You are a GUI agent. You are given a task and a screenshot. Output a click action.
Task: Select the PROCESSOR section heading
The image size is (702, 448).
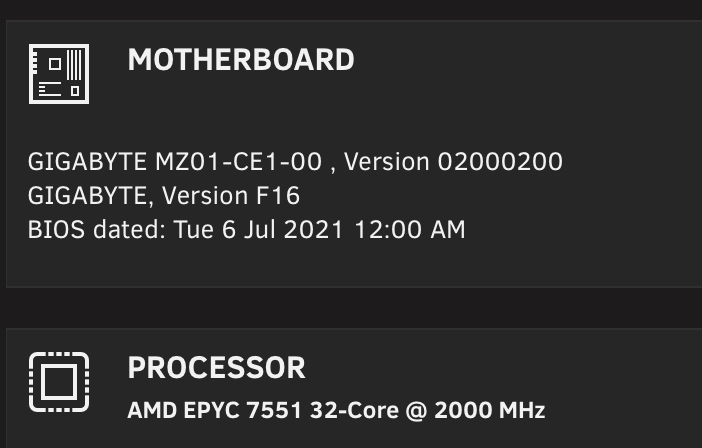click(216, 368)
